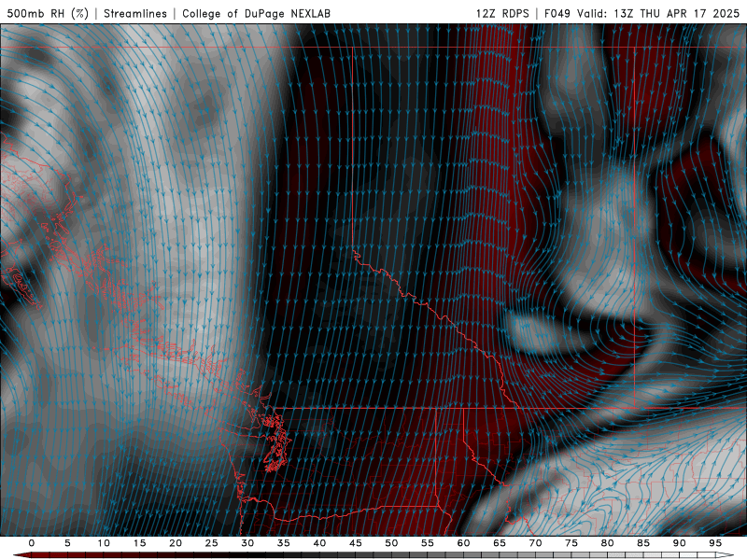The height and width of the screenshot is (560, 747).
Task: Click the '10' colour scale label
Action: coord(104,543)
